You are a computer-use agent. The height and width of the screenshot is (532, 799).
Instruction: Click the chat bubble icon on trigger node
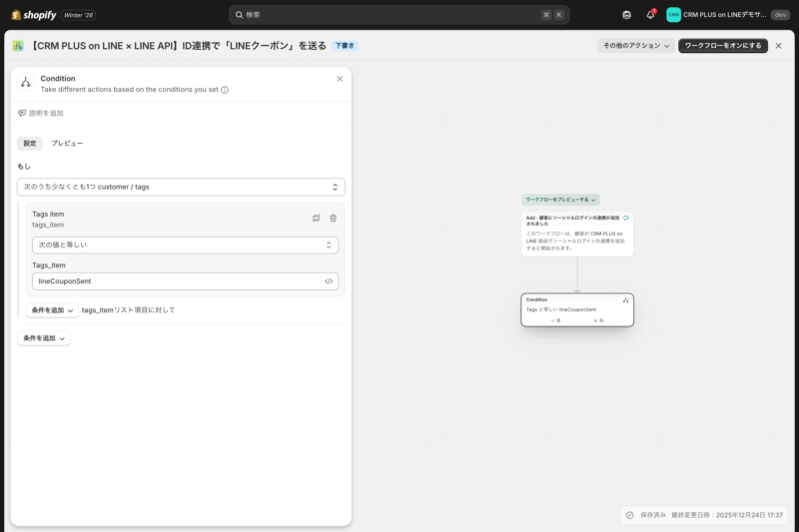[625, 218]
